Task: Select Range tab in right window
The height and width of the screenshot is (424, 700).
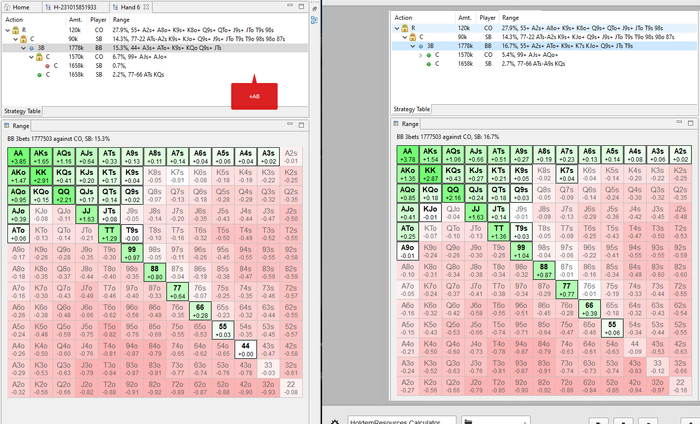Action: pyautogui.click(x=406, y=124)
